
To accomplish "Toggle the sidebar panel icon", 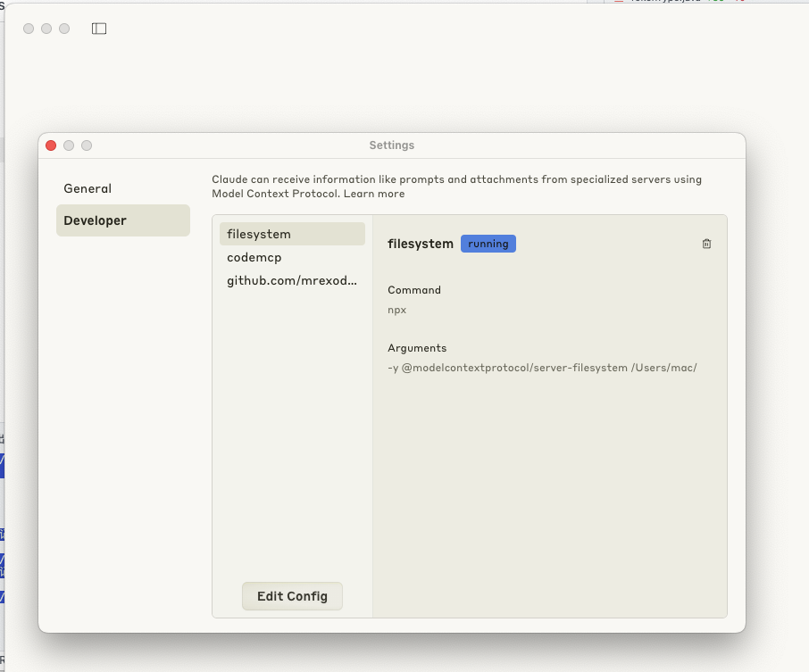I will coord(99,29).
